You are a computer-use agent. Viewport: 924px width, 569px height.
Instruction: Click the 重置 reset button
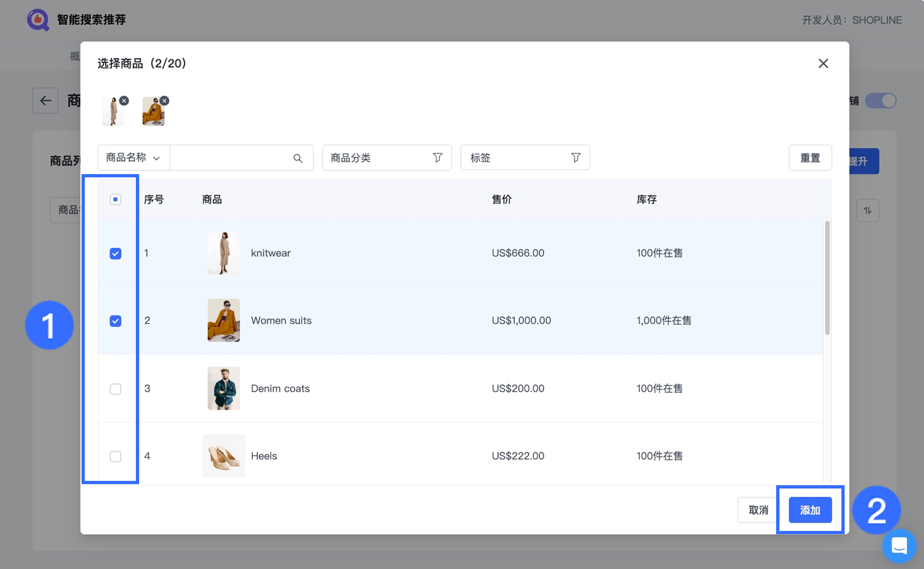point(810,158)
